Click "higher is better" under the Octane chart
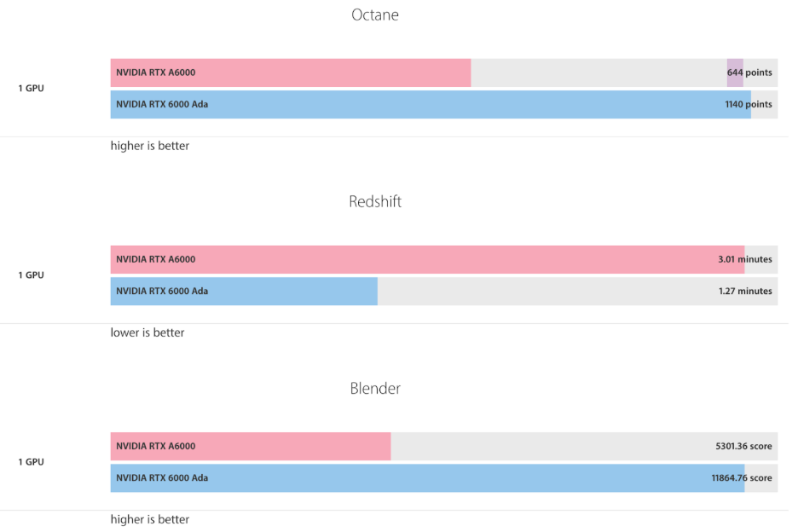 150,146
